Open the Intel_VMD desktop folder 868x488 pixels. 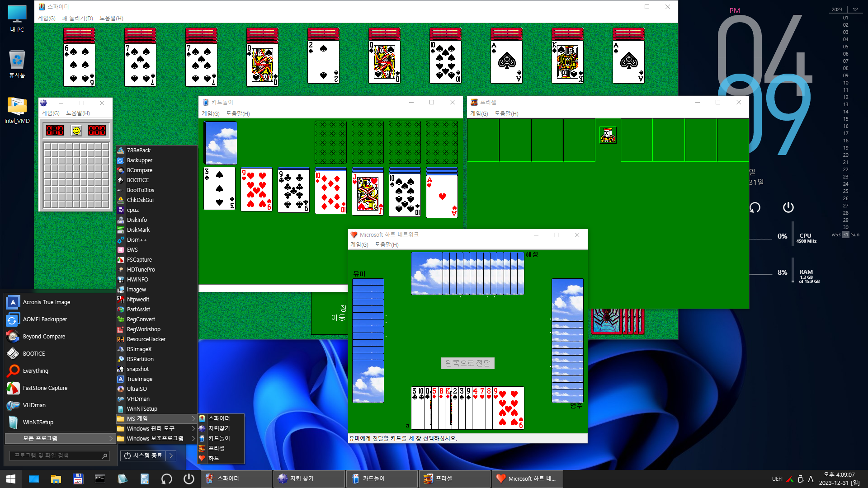point(17,110)
